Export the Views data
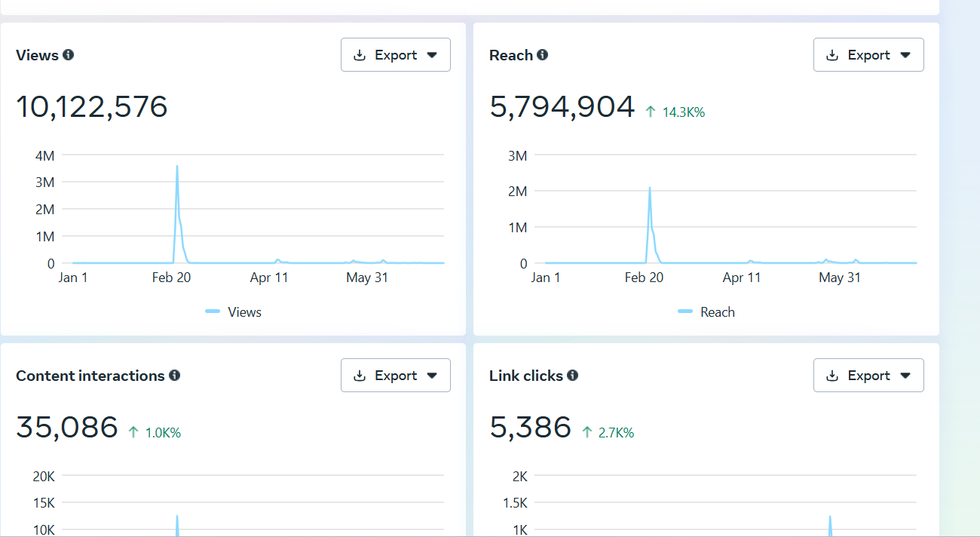The image size is (980, 537). (x=396, y=55)
